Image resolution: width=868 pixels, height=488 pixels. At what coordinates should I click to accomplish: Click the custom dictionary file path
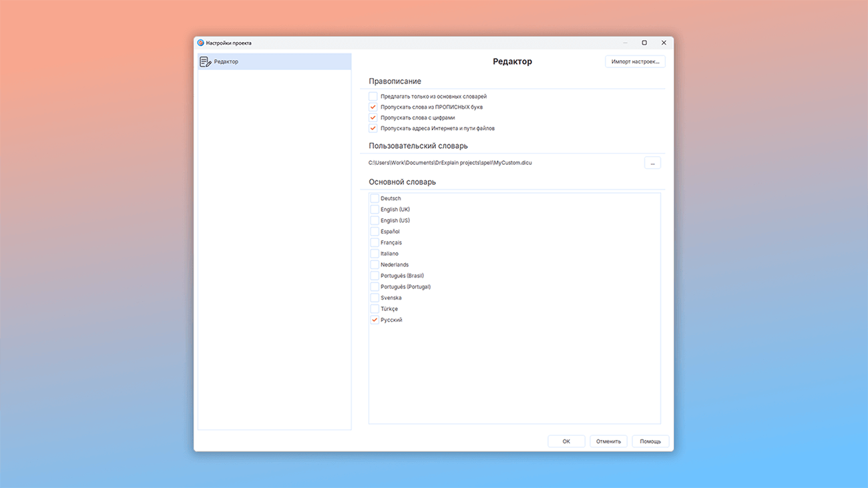point(450,163)
